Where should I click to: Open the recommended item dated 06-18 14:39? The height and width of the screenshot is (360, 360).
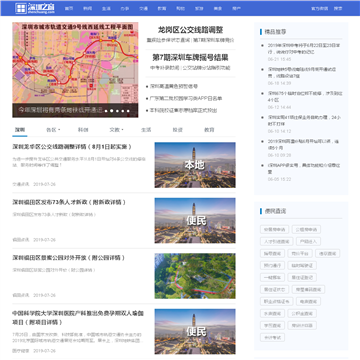[302, 73]
